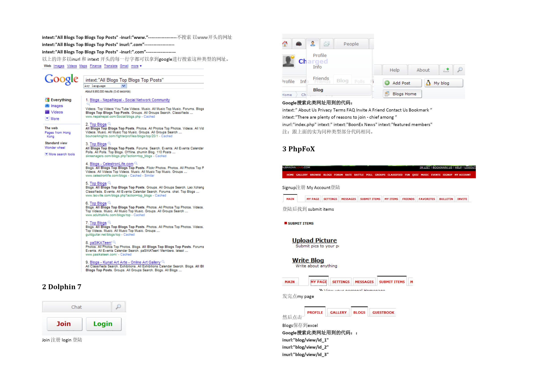The height and width of the screenshot is (392, 555).
Task: Open the Blogs - CelestronLife.com result
Action: 111,164
